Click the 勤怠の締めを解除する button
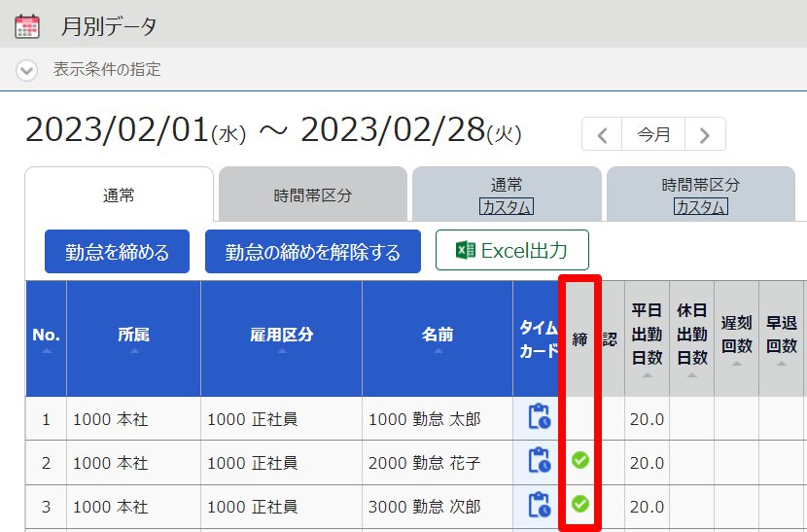 [x=312, y=251]
